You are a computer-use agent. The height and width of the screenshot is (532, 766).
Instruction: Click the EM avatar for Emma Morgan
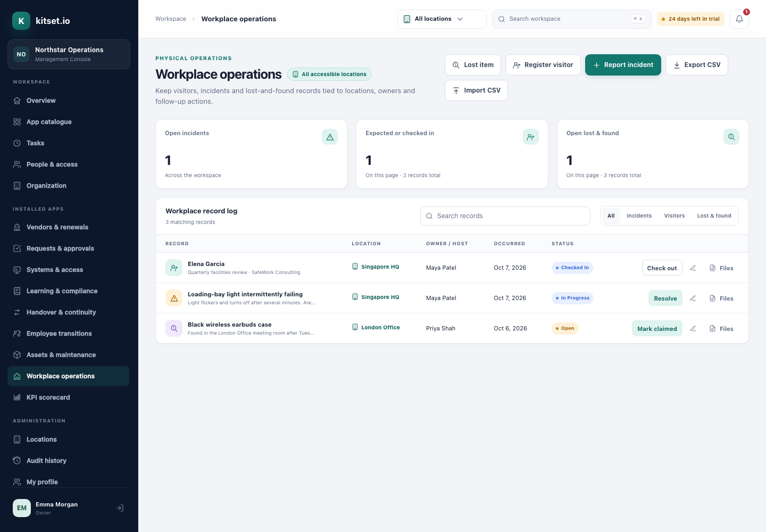[22, 508]
